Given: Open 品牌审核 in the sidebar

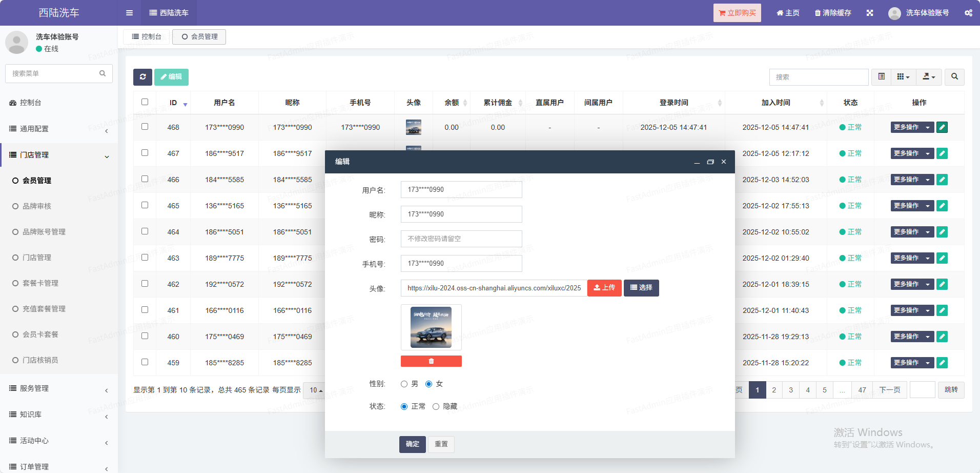Looking at the screenshot, I should pos(37,206).
